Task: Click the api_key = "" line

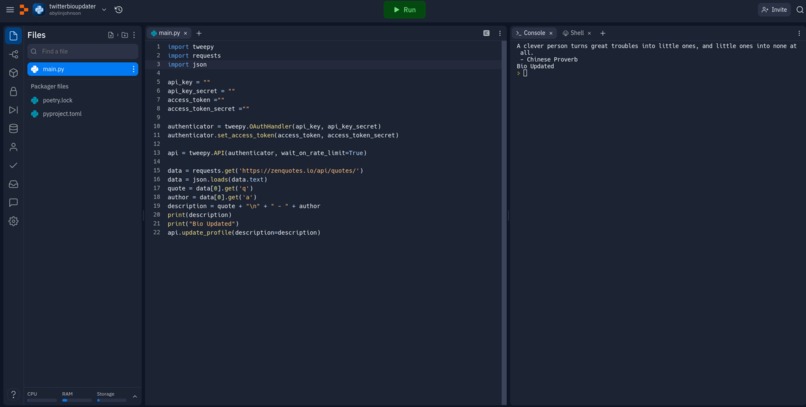Action: [x=189, y=82]
